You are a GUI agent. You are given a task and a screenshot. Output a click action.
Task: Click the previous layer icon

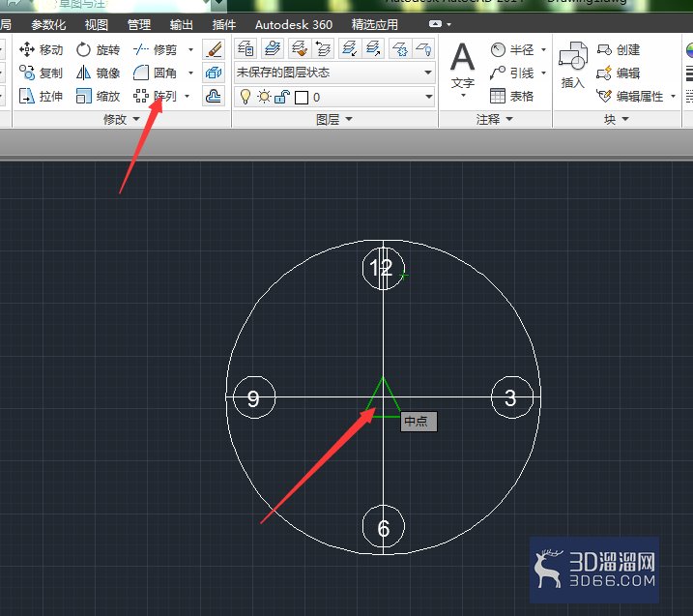click(323, 48)
